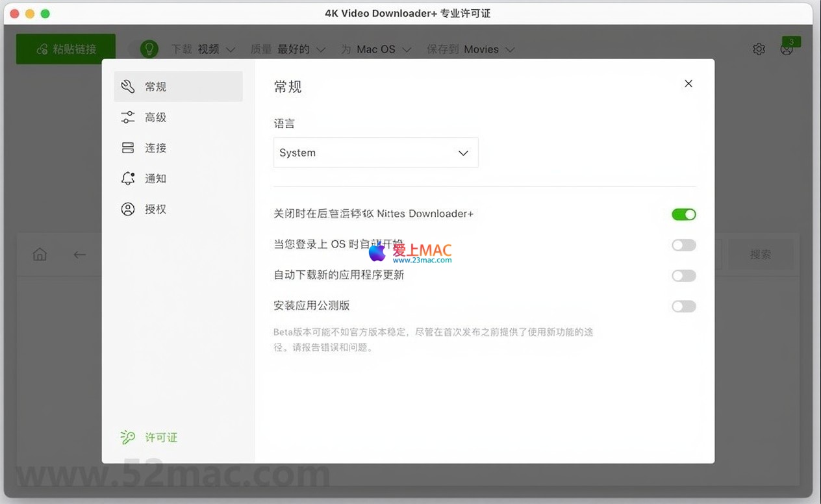Enable the 安装应用公测版 beta toggle

click(x=683, y=307)
